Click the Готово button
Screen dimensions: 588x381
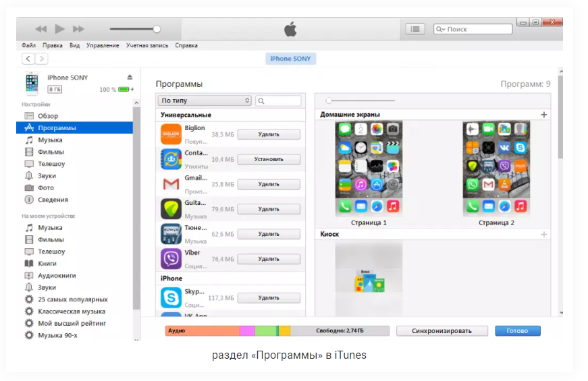(x=517, y=331)
